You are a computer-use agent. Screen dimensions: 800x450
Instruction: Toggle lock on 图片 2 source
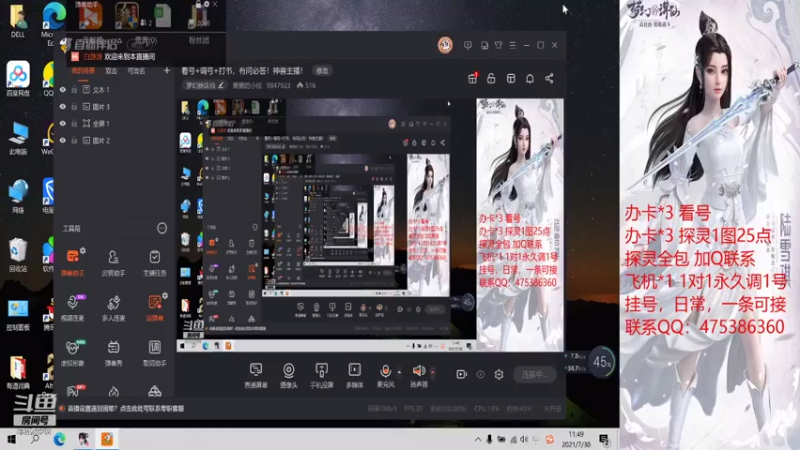[x=74, y=140]
